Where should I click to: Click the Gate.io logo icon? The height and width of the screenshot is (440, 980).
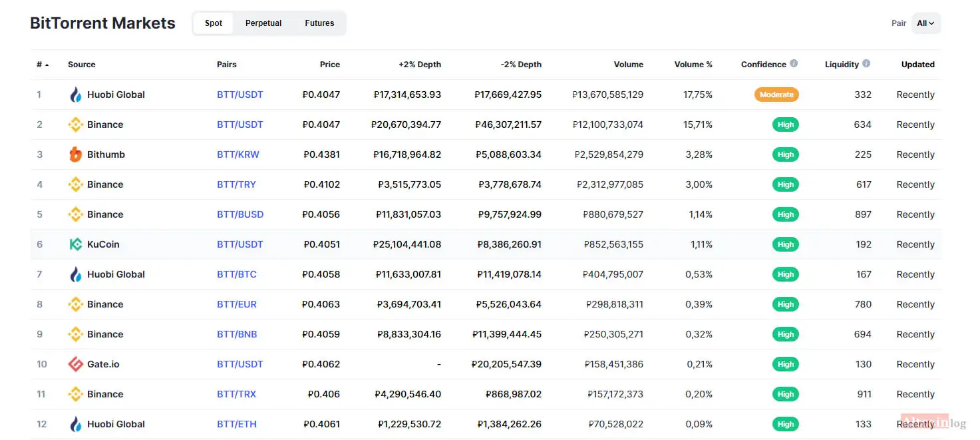(x=76, y=364)
